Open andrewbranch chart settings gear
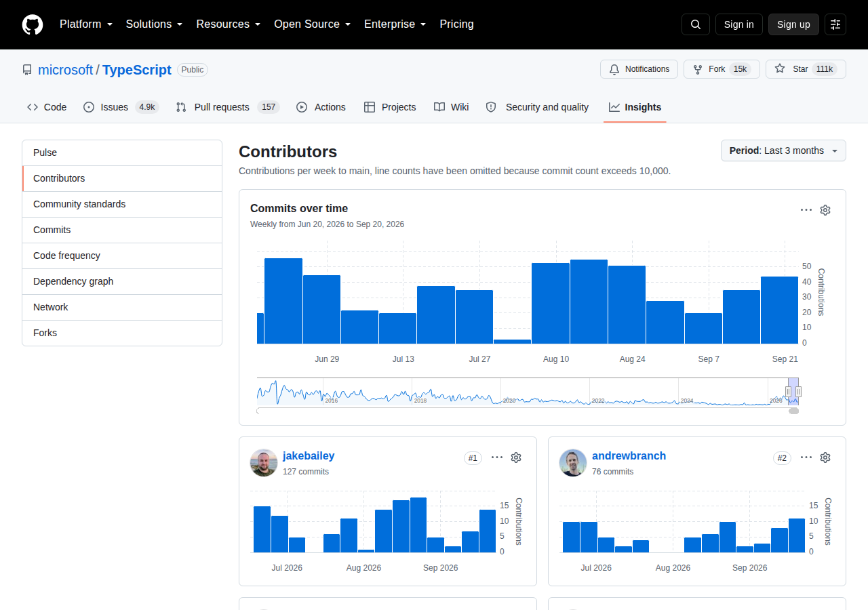The height and width of the screenshot is (610, 868). tap(825, 457)
